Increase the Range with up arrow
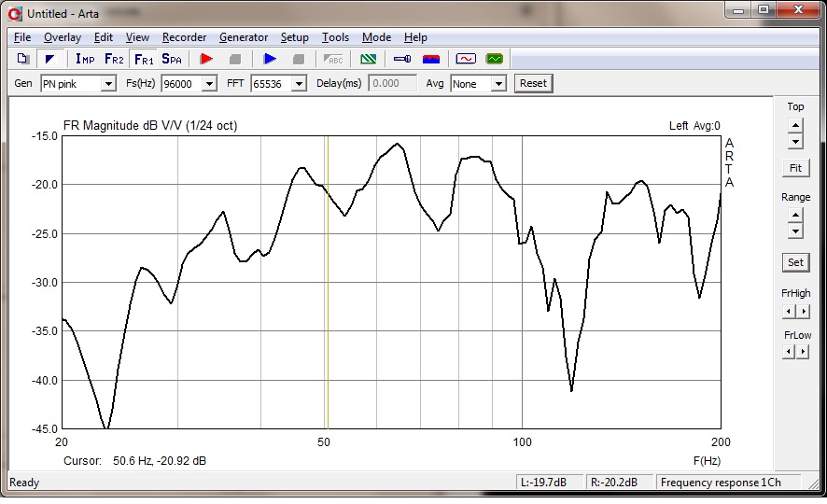This screenshot has width=827, height=504. [795, 215]
